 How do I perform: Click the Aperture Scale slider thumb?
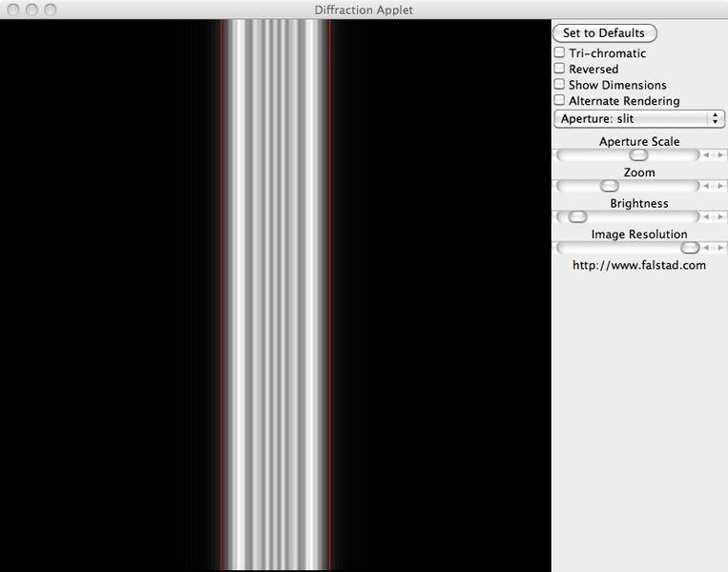639,155
